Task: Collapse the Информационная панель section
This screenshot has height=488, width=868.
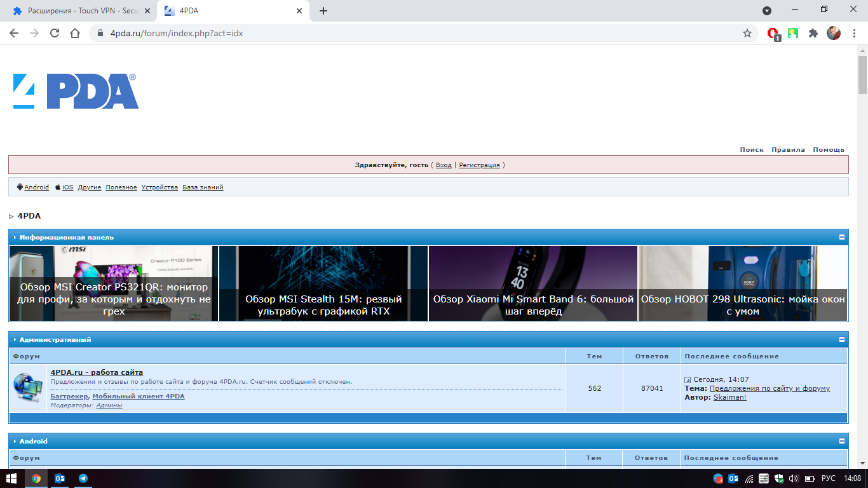Action: (842, 237)
